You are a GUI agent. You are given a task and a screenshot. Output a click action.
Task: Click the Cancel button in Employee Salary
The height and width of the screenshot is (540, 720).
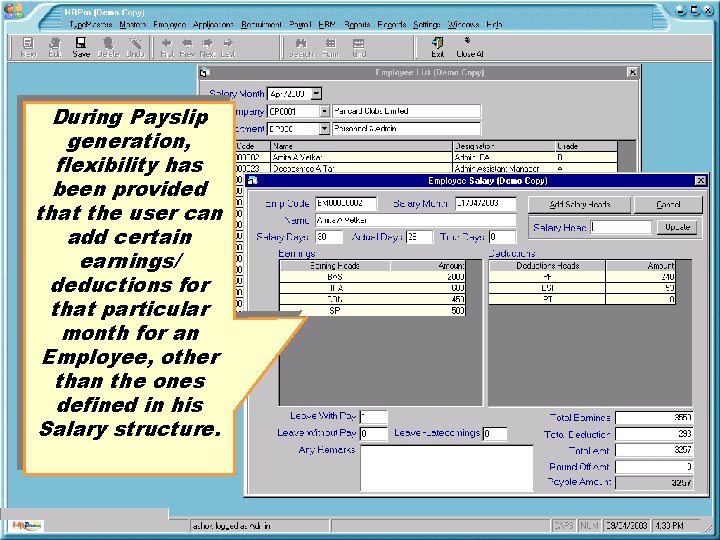(x=668, y=205)
